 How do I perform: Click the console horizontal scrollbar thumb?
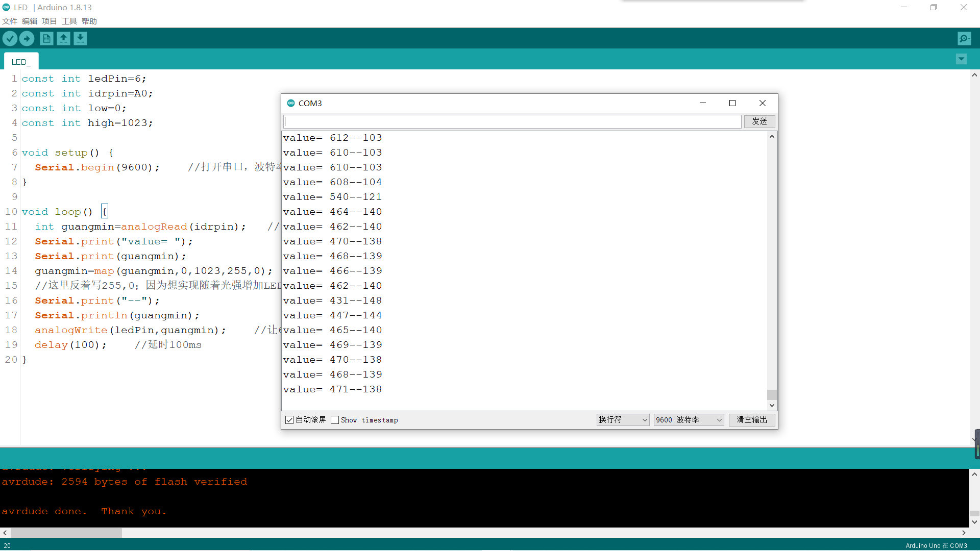point(66,533)
